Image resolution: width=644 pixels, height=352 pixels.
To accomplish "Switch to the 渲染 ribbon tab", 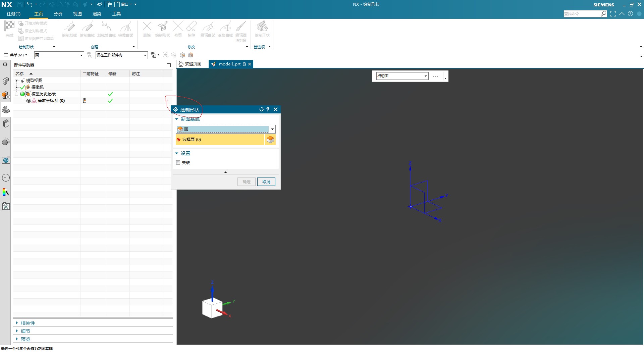I will tap(97, 14).
